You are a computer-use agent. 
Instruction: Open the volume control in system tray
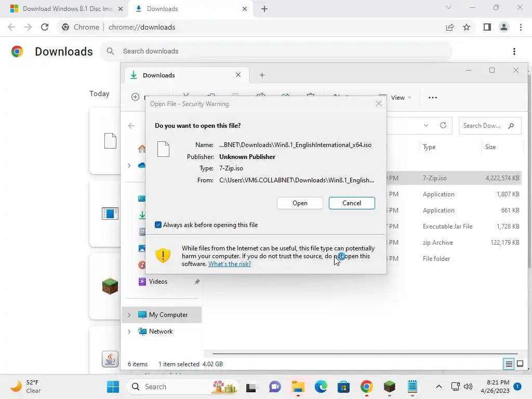coord(468,387)
